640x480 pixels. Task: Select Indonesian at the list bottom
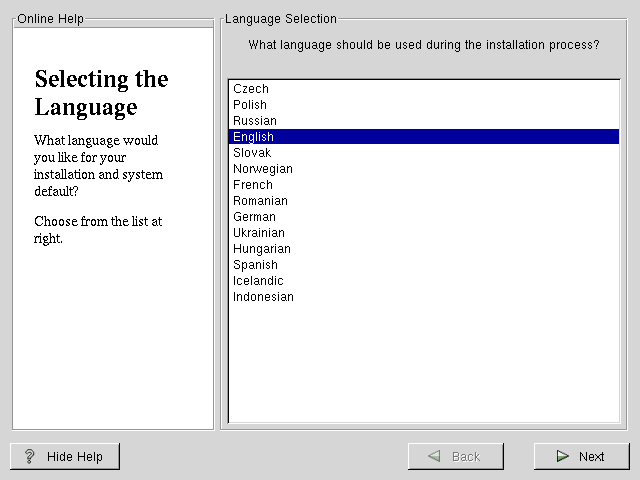click(263, 297)
